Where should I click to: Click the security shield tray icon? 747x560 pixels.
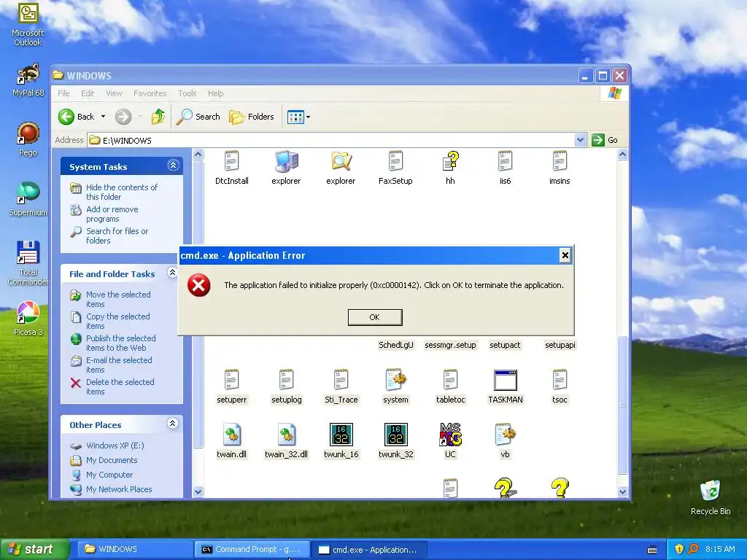[x=679, y=549]
